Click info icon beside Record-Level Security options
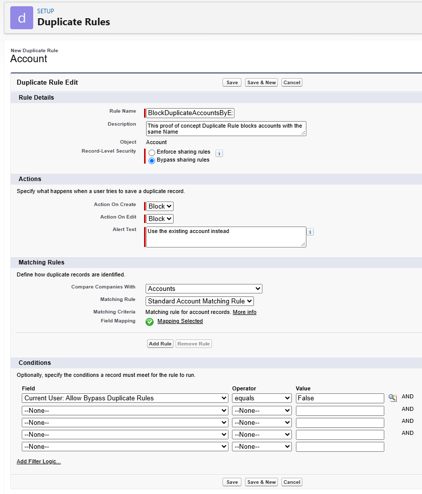 tap(219, 153)
